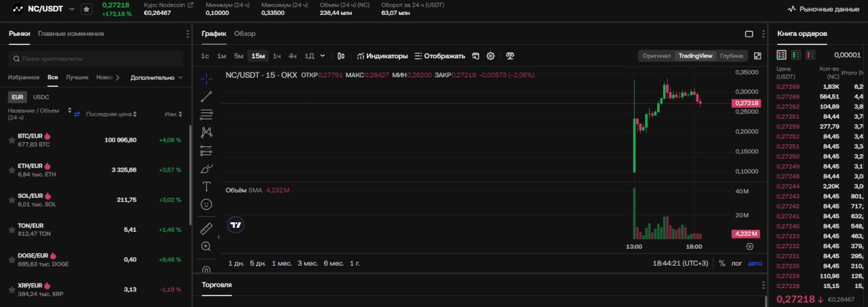This screenshot has width=868, height=307.
Task: Click swap icon beside Название / Объем
Action: [77, 114]
